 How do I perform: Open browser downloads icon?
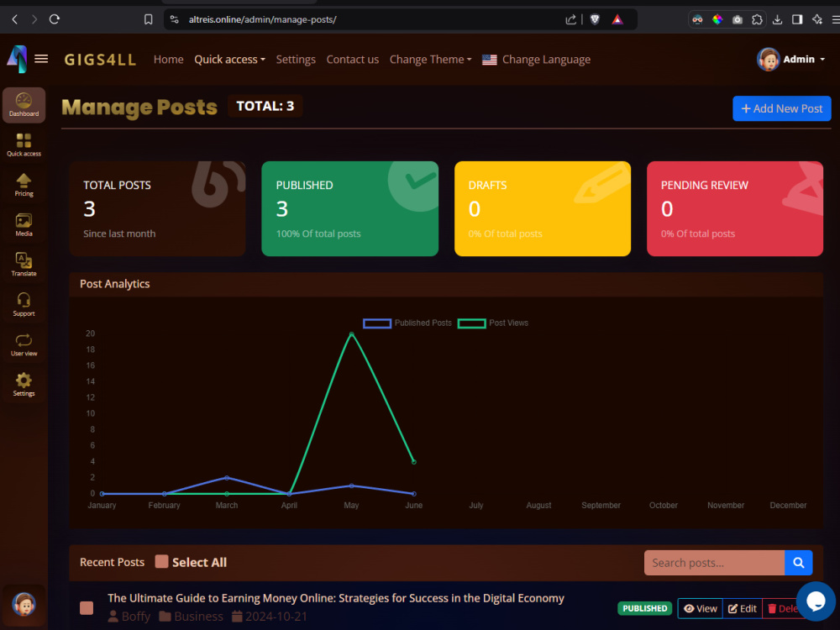point(777,20)
